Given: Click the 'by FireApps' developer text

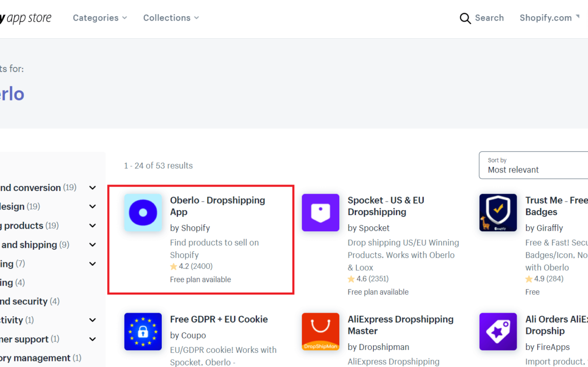Looking at the screenshot, I should pyautogui.click(x=547, y=347).
